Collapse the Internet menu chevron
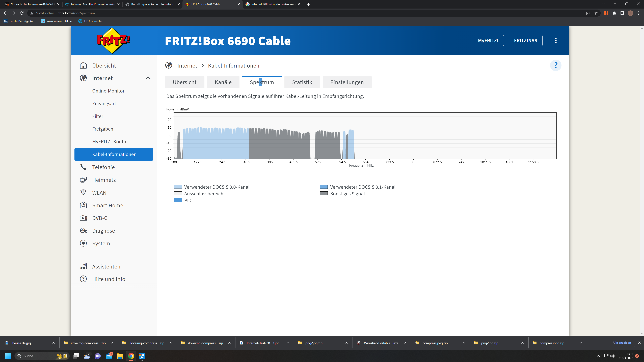This screenshot has height=362, width=644. 148,78
